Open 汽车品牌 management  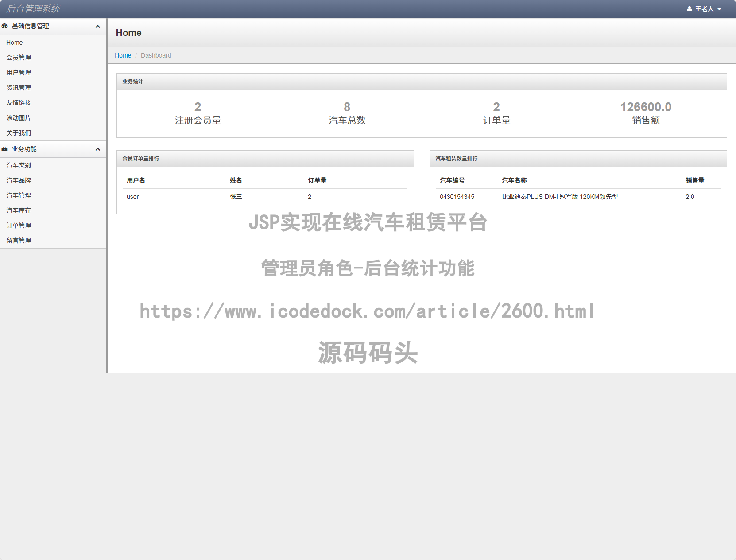tap(19, 180)
